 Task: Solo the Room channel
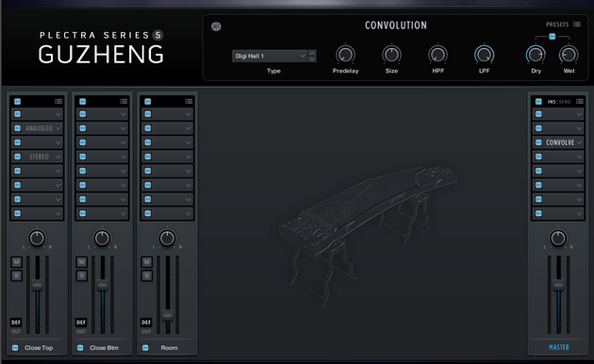pos(146,275)
